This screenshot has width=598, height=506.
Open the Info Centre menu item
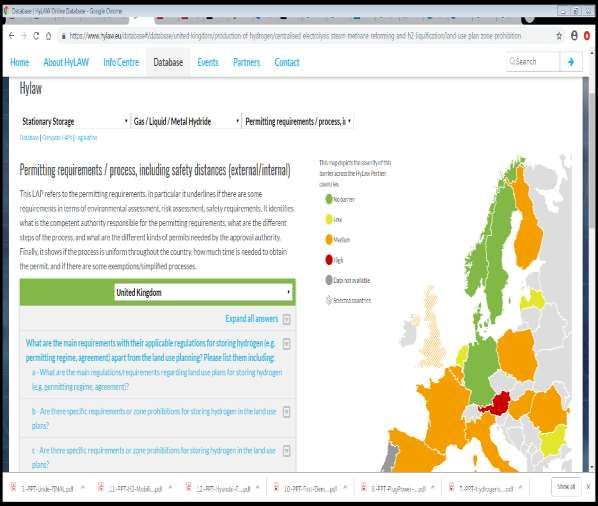pyautogui.click(x=121, y=62)
